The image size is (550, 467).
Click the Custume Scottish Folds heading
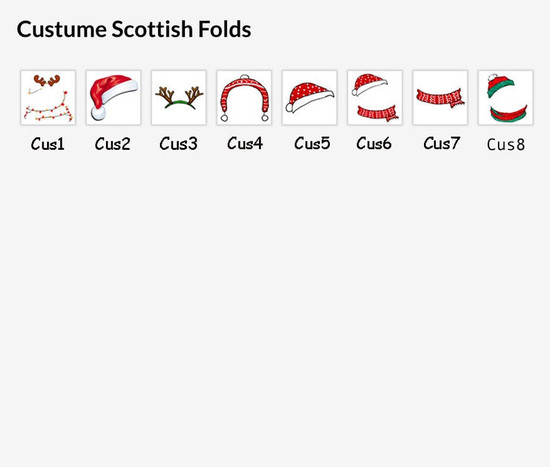point(134,29)
